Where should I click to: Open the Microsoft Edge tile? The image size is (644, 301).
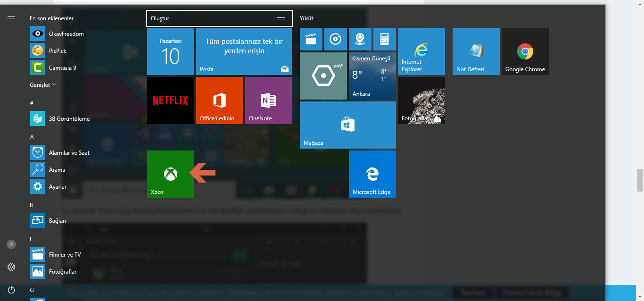[x=372, y=174]
